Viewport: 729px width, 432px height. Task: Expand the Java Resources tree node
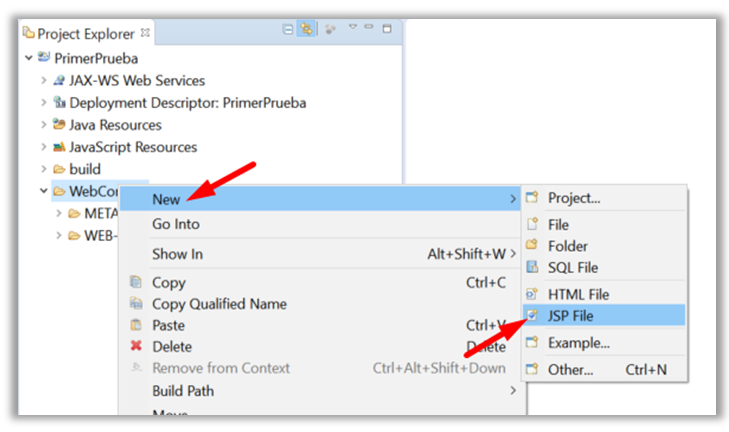(x=43, y=125)
